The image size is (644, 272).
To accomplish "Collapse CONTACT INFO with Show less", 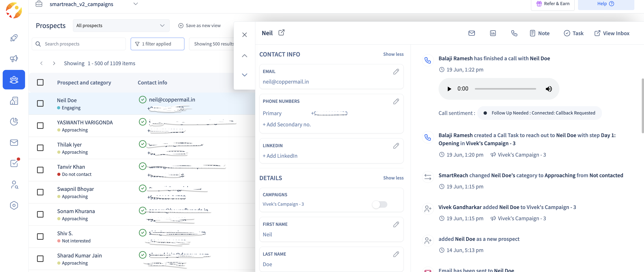I will pyautogui.click(x=393, y=54).
